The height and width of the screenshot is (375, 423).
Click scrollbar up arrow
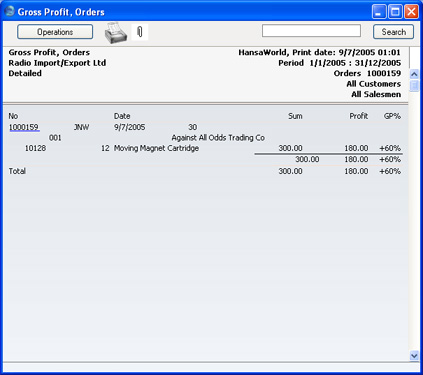[414, 74]
